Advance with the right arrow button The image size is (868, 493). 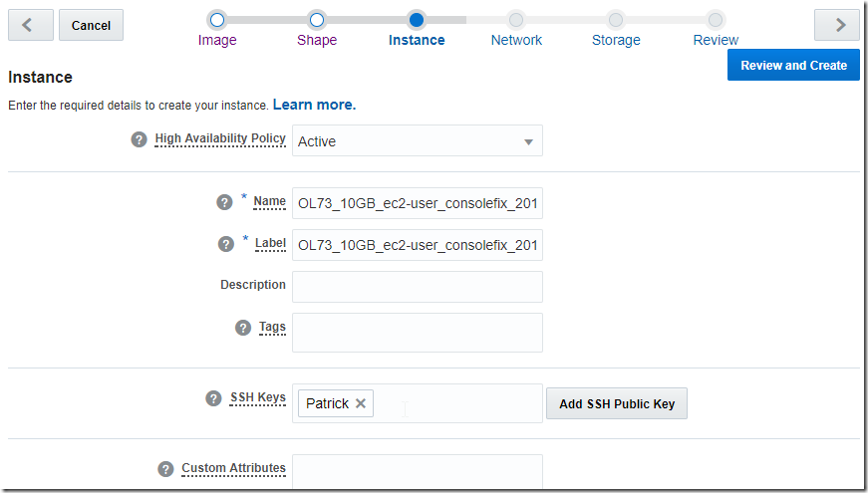(x=837, y=25)
